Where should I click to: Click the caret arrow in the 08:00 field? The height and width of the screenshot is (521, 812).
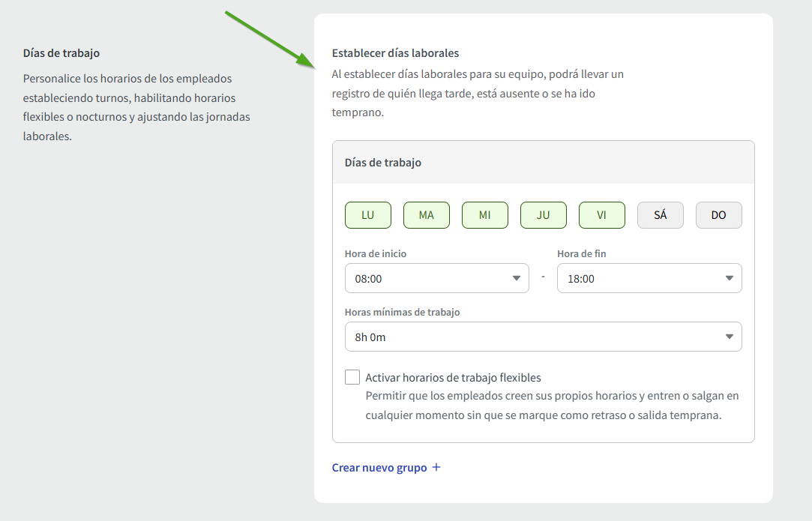tap(516, 279)
